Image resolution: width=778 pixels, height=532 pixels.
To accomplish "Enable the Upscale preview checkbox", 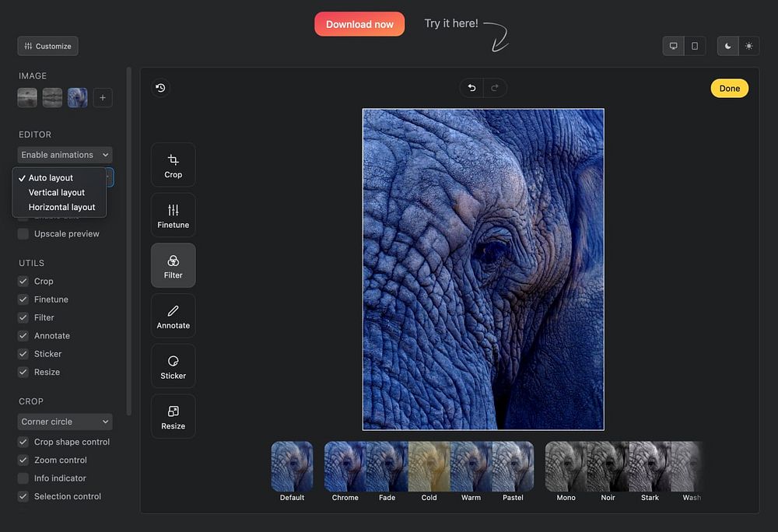I will click(23, 234).
